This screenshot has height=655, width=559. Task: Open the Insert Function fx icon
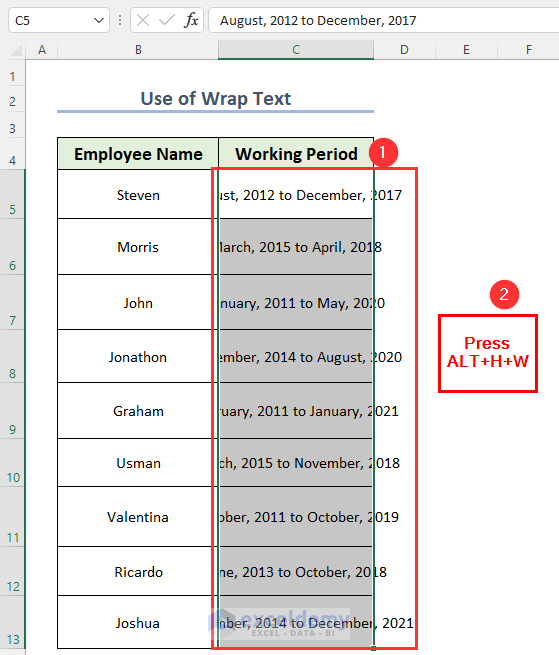pyautogui.click(x=191, y=20)
